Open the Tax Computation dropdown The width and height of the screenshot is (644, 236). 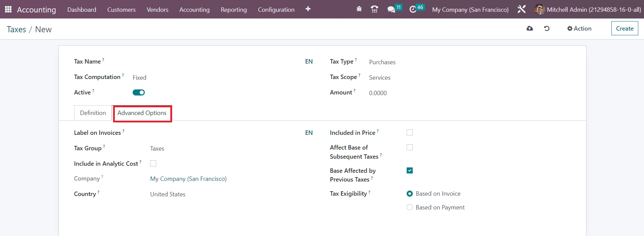coord(215,78)
